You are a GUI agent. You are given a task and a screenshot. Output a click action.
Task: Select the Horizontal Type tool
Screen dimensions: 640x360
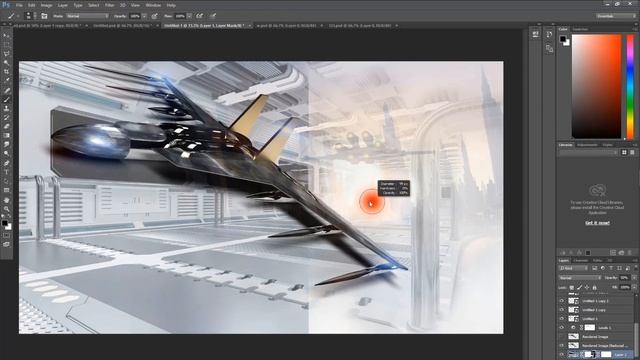[6, 172]
